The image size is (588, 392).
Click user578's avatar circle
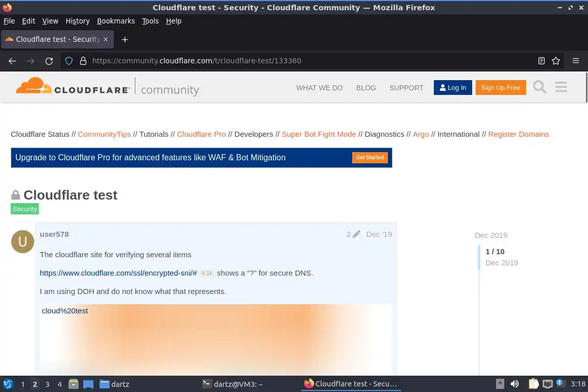coord(22,241)
